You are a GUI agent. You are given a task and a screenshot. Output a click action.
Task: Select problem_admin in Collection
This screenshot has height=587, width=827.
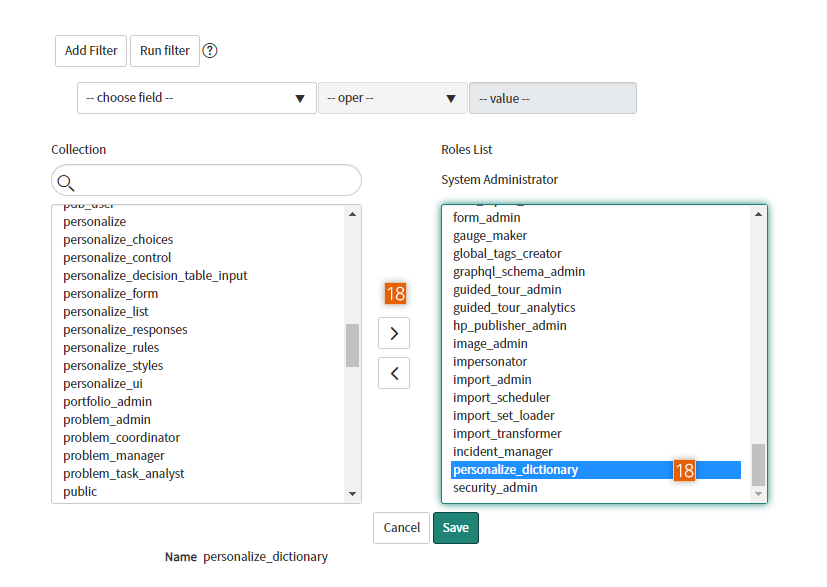click(x=107, y=419)
